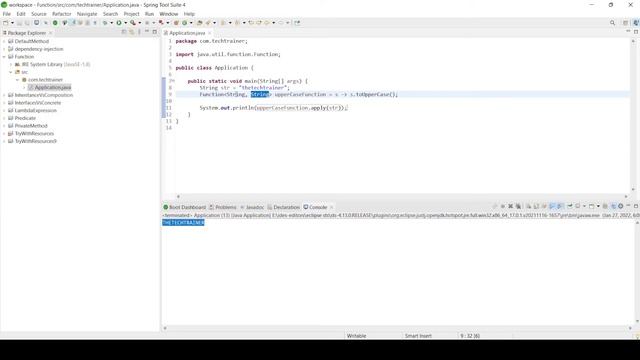Collapse the src folder node
This screenshot has height=360, width=640.
(11, 72)
